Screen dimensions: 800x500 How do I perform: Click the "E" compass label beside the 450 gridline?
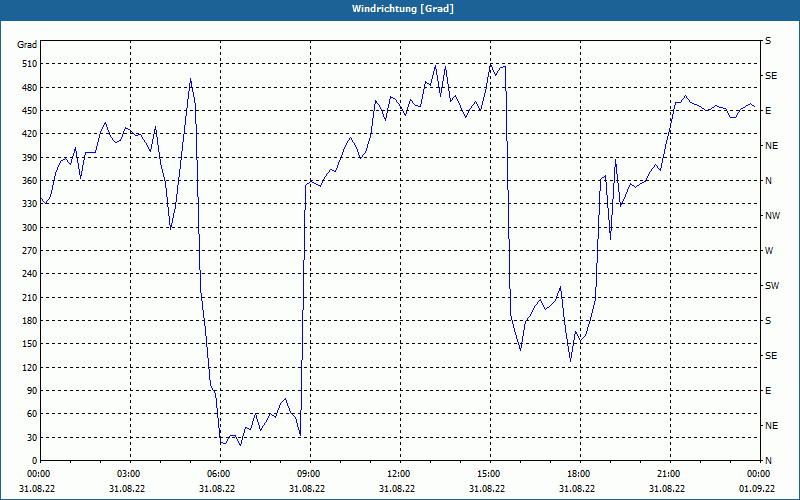(768, 111)
